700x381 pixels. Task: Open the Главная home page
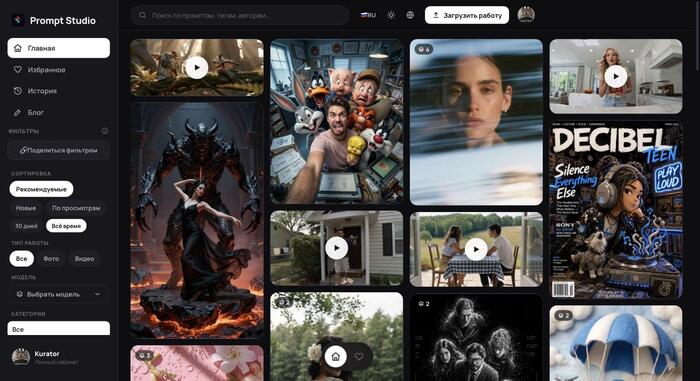coord(58,48)
